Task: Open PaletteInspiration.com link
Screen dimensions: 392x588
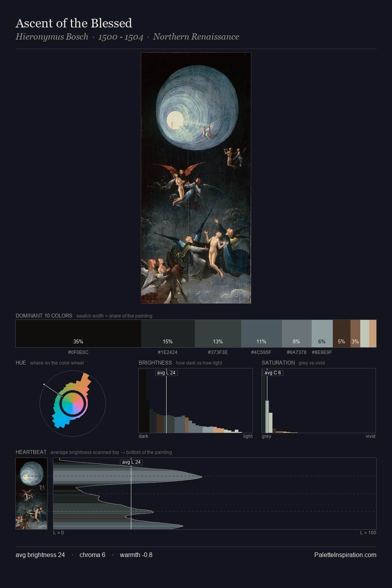Action: coord(345,555)
